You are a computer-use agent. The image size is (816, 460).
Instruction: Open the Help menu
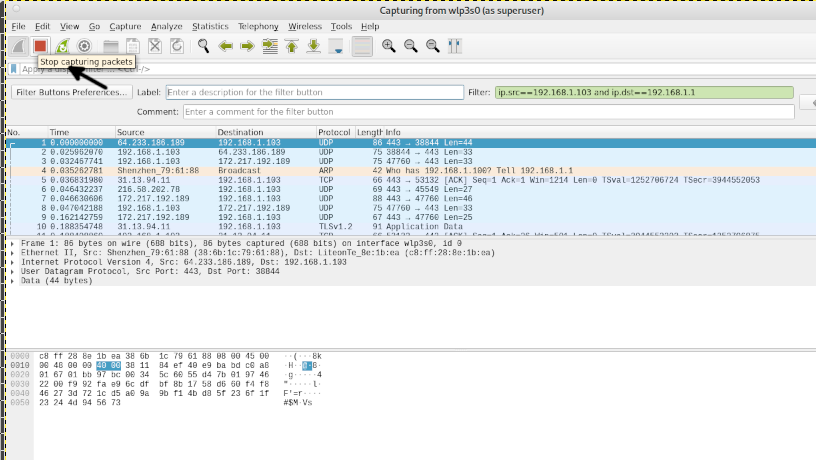(369, 27)
